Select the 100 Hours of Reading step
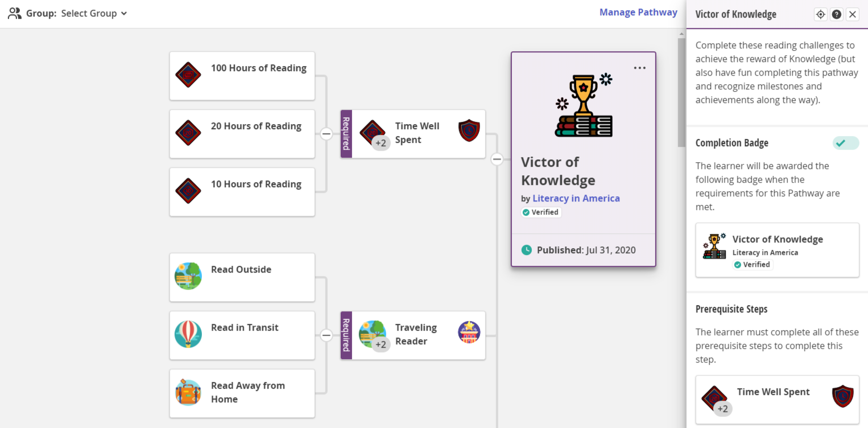 point(242,76)
